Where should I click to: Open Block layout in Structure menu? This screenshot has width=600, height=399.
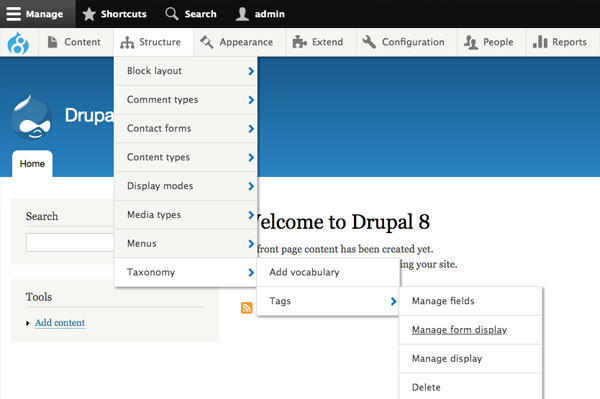(x=186, y=71)
